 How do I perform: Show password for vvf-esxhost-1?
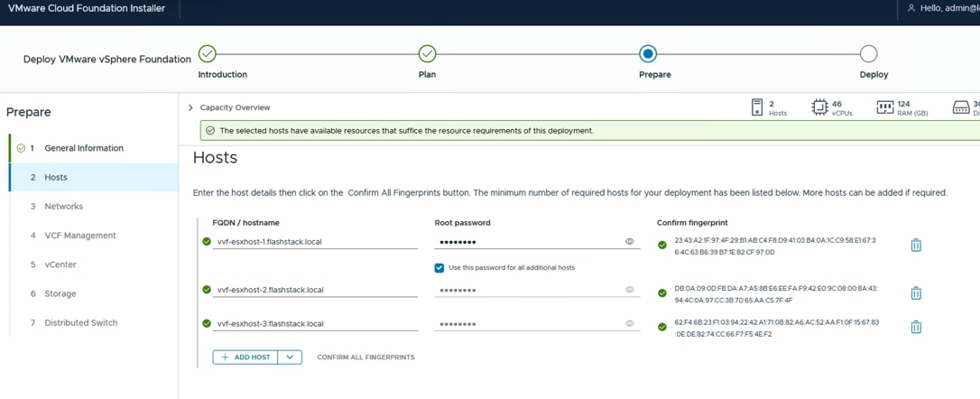click(x=630, y=241)
